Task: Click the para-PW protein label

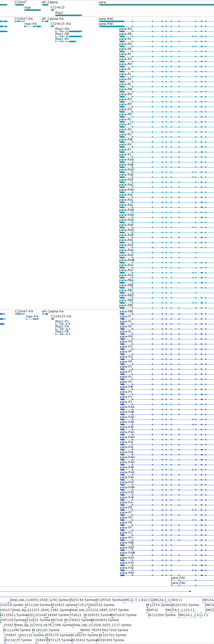Action: click(x=126, y=387)
